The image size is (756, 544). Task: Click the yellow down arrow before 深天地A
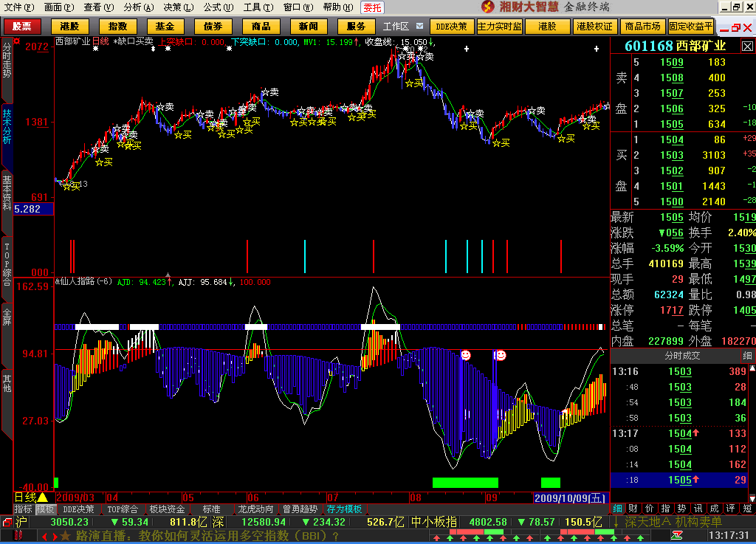click(x=616, y=522)
